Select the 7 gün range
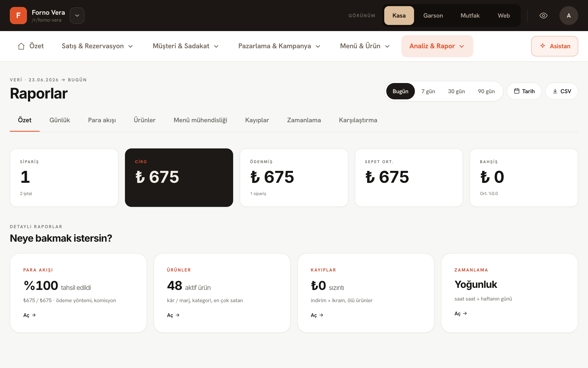588x368 pixels. [x=428, y=91]
